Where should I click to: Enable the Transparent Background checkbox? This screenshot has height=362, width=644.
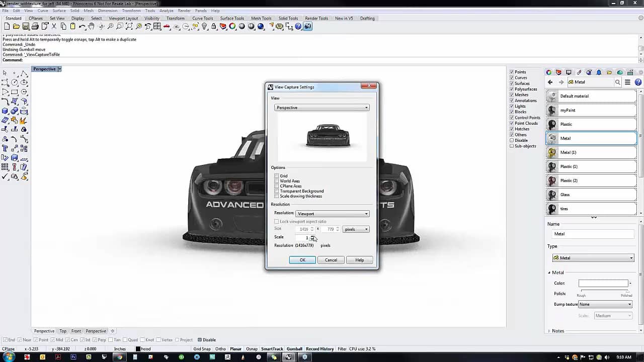point(277,191)
